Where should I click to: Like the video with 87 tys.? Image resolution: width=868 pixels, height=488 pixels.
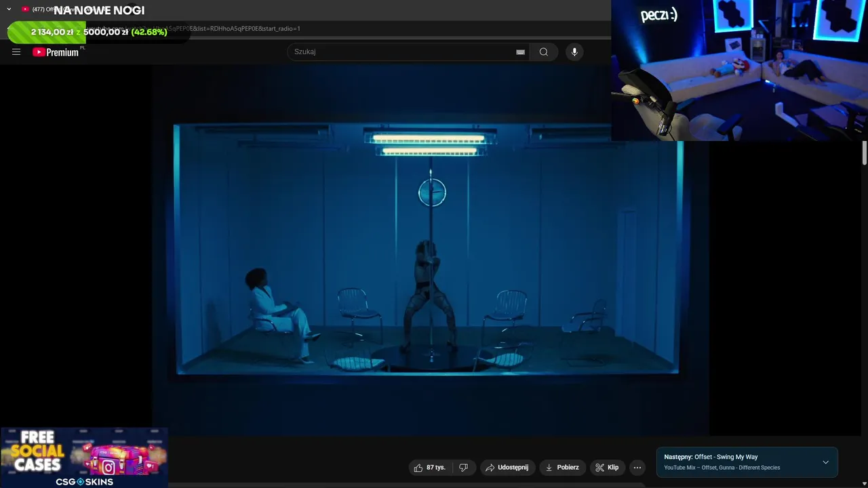coord(430,467)
